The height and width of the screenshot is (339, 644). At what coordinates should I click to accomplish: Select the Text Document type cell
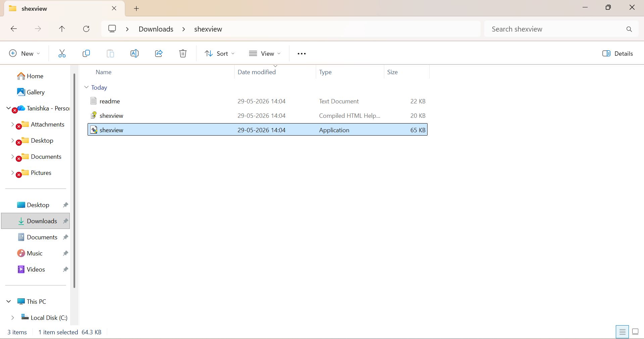(x=339, y=101)
